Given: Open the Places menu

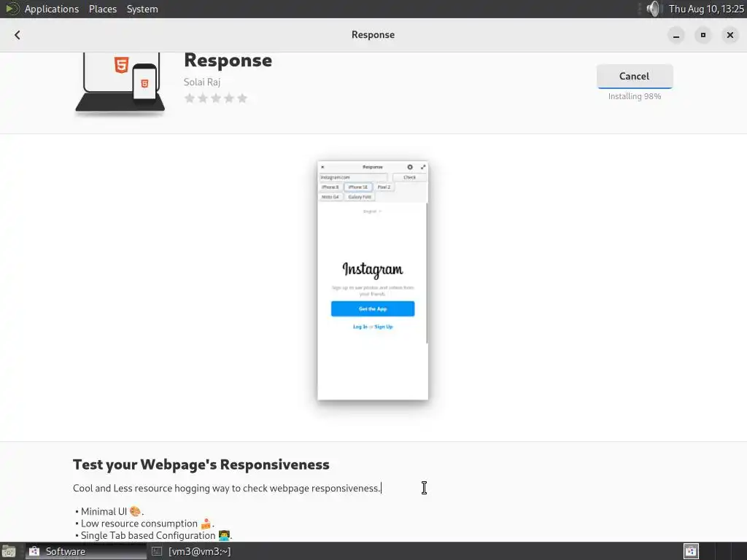Looking at the screenshot, I should [x=103, y=9].
